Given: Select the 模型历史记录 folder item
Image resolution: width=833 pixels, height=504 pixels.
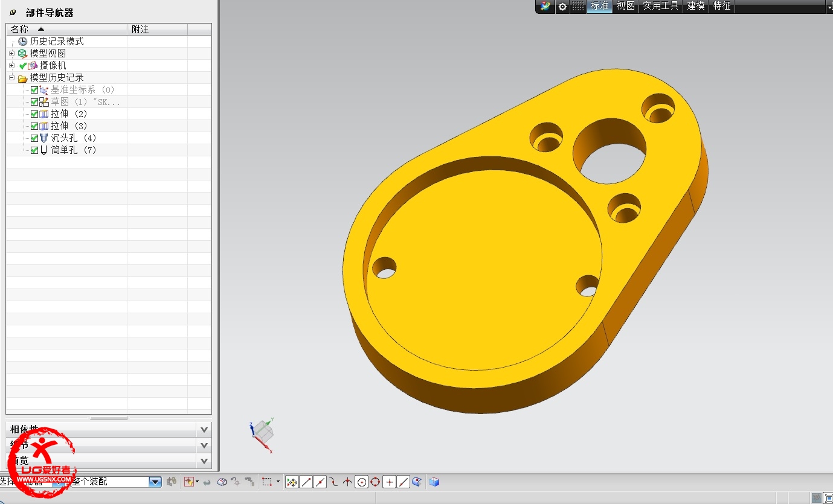Looking at the screenshot, I should click(x=57, y=77).
